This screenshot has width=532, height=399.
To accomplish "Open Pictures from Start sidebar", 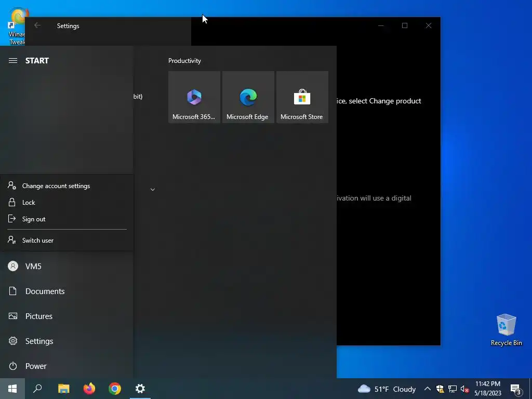I will pyautogui.click(x=66, y=316).
